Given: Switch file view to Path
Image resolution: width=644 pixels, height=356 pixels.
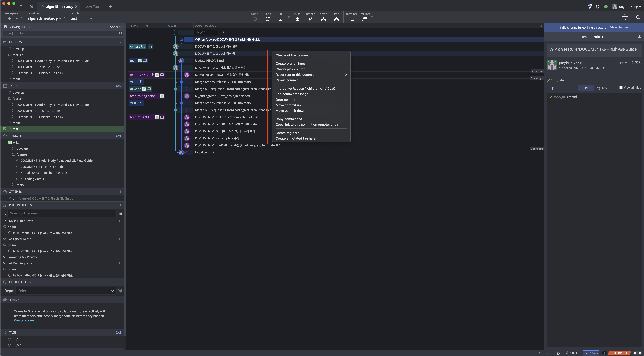Looking at the screenshot, I should coord(586,88).
